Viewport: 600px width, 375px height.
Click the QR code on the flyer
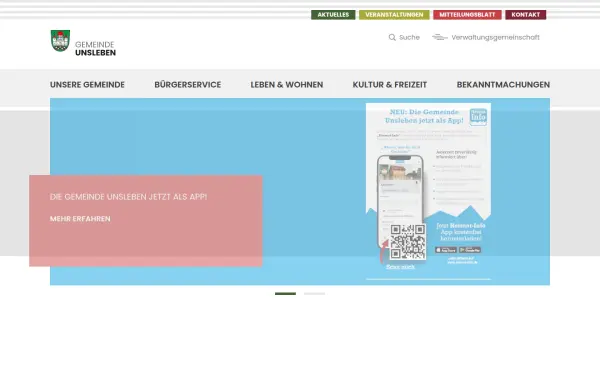click(x=408, y=242)
